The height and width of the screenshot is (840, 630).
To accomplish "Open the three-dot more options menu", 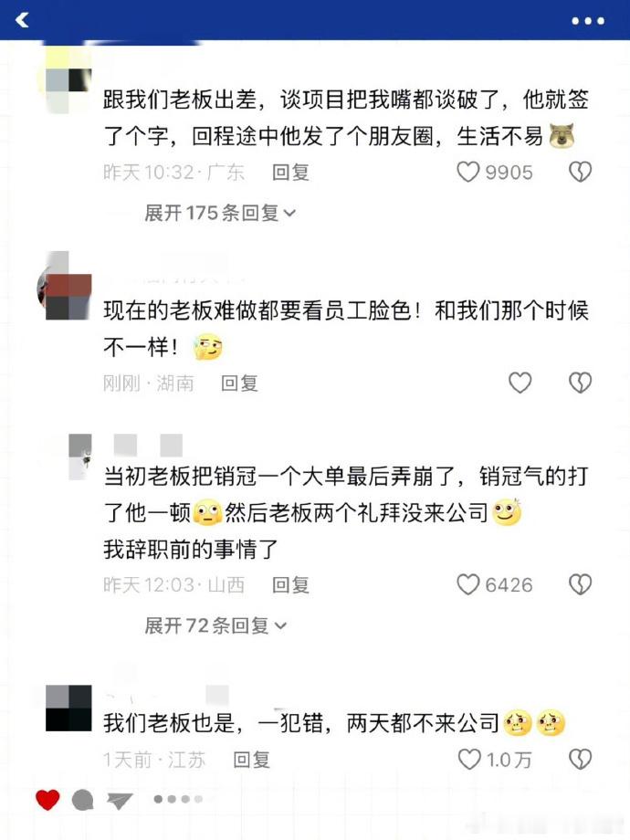I will coord(588,21).
